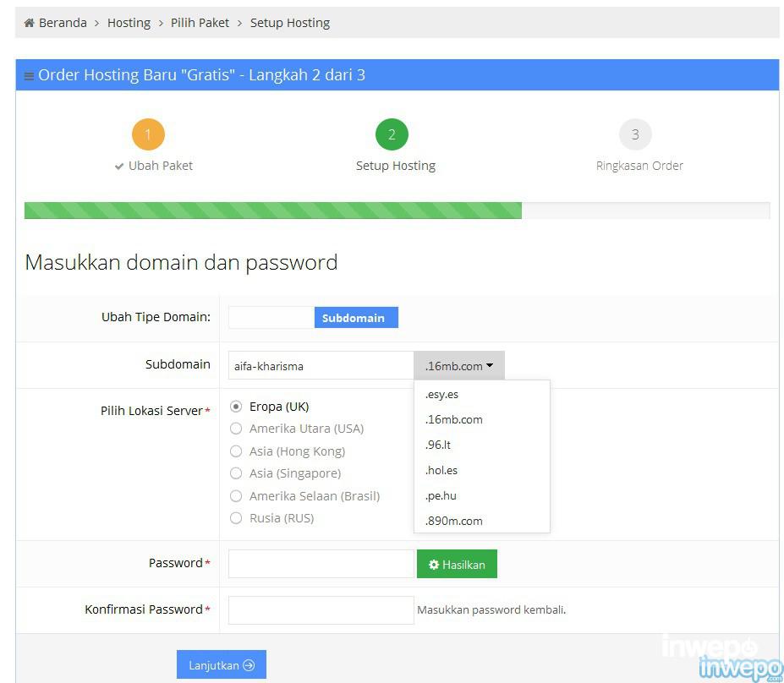Select Amerika Utara (USA) server
Viewport: 784px width, 683px height.
coord(236,429)
